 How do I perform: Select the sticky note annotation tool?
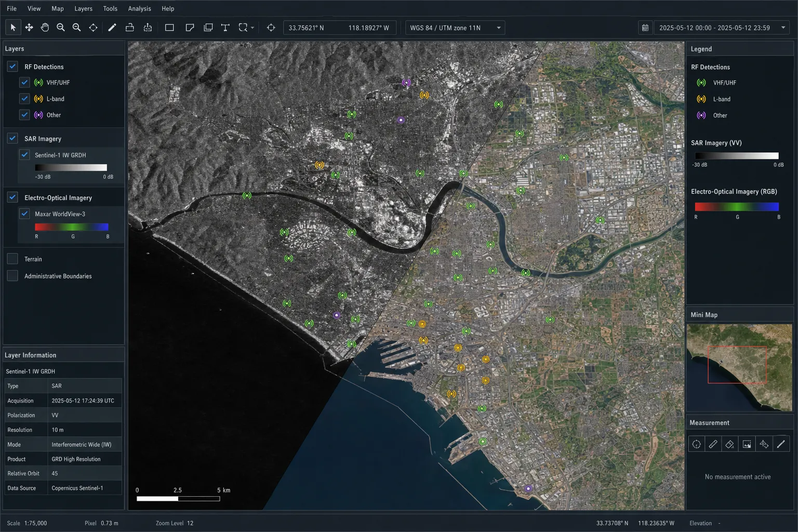(x=190, y=28)
